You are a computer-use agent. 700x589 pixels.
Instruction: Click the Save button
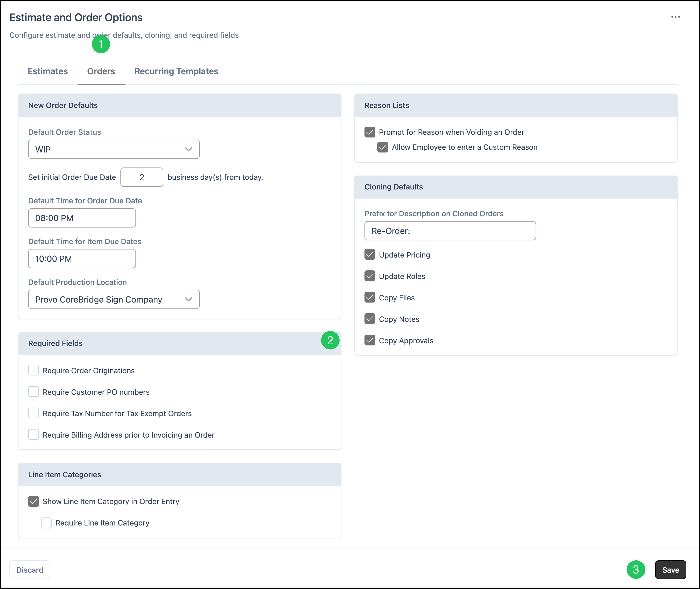click(670, 570)
